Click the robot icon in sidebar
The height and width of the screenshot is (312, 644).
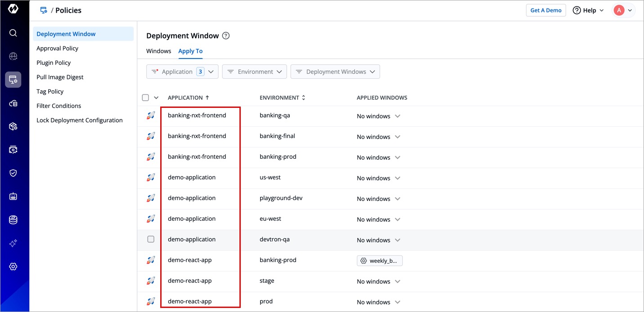[13, 196]
